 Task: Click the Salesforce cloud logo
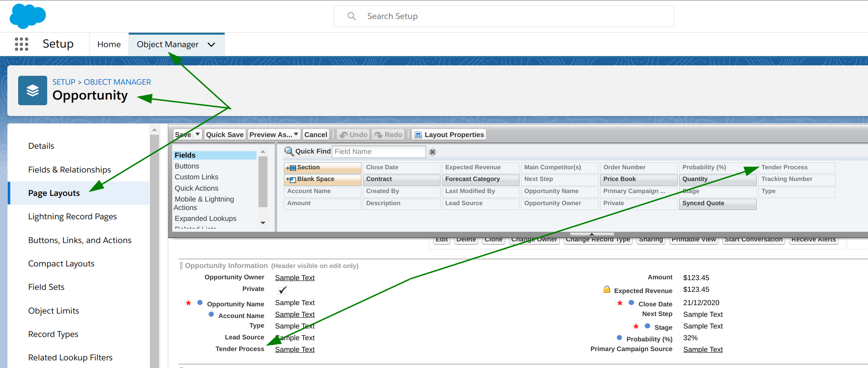27,16
